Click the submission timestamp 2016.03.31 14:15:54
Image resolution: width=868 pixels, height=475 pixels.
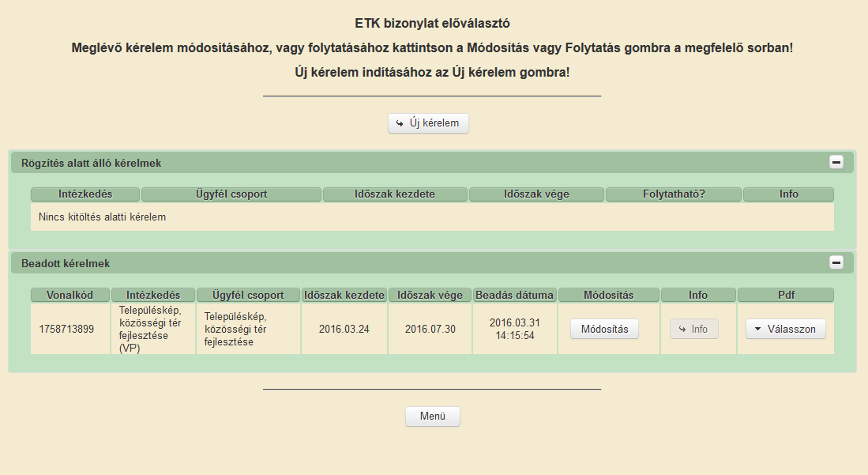coord(515,330)
